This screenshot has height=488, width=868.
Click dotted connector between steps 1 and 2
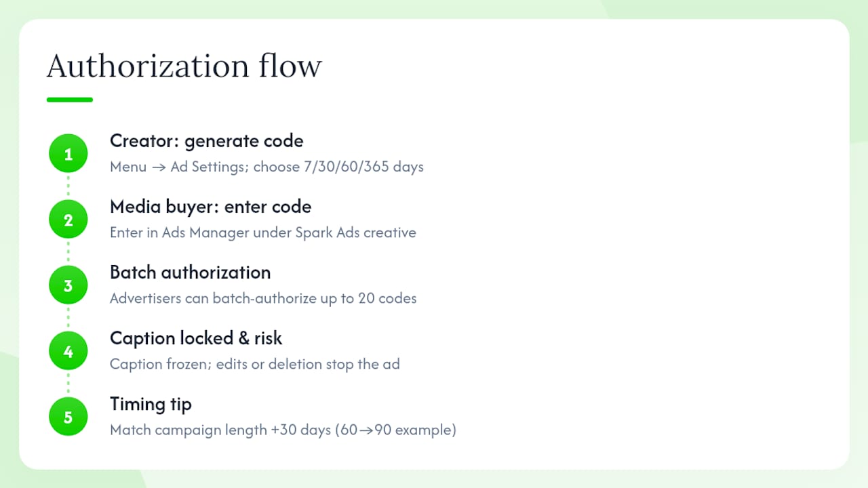tap(68, 187)
